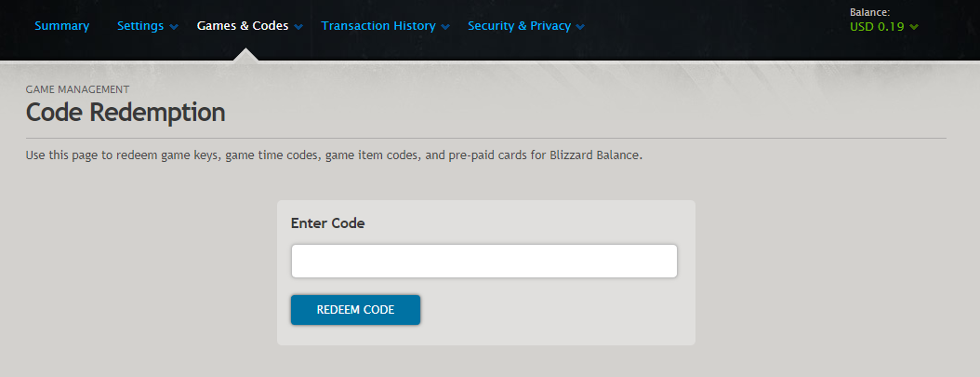The image size is (980, 377).
Task: Expand the Games & Codes chevron arrow
Action: point(298,27)
